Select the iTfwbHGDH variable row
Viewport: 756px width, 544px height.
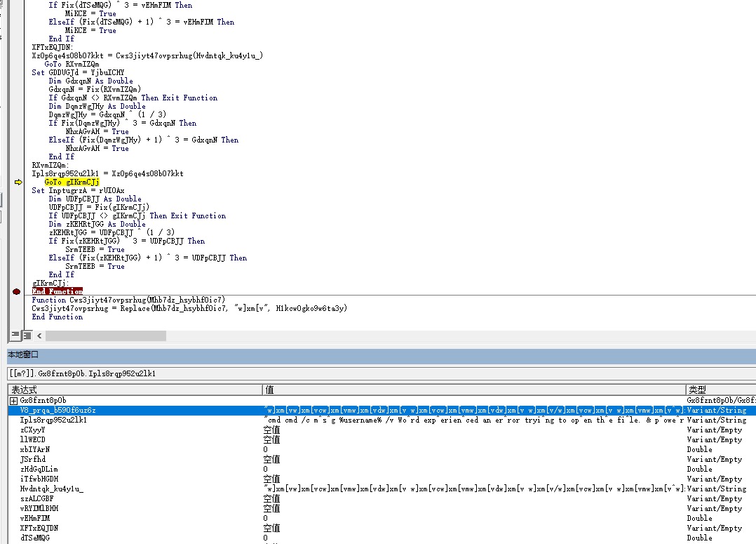click(382, 479)
